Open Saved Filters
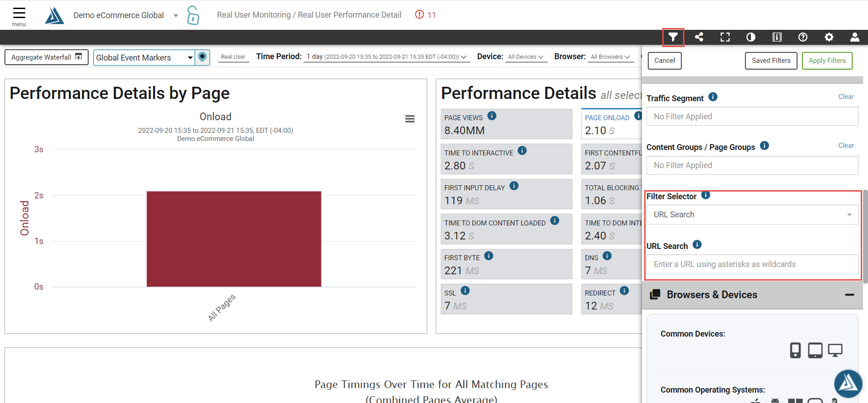868x403 pixels. pyautogui.click(x=771, y=61)
